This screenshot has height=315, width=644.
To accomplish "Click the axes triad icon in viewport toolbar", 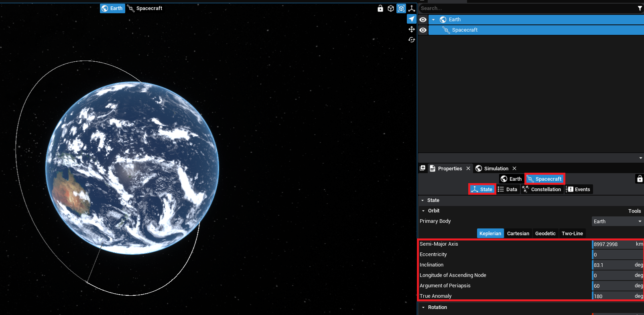I will tap(412, 8).
